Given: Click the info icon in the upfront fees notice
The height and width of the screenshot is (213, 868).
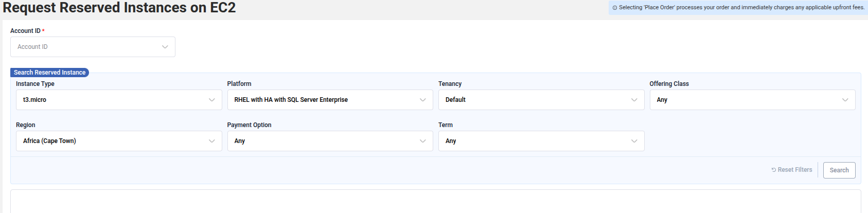Looking at the screenshot, I should (x=614, y=8).
